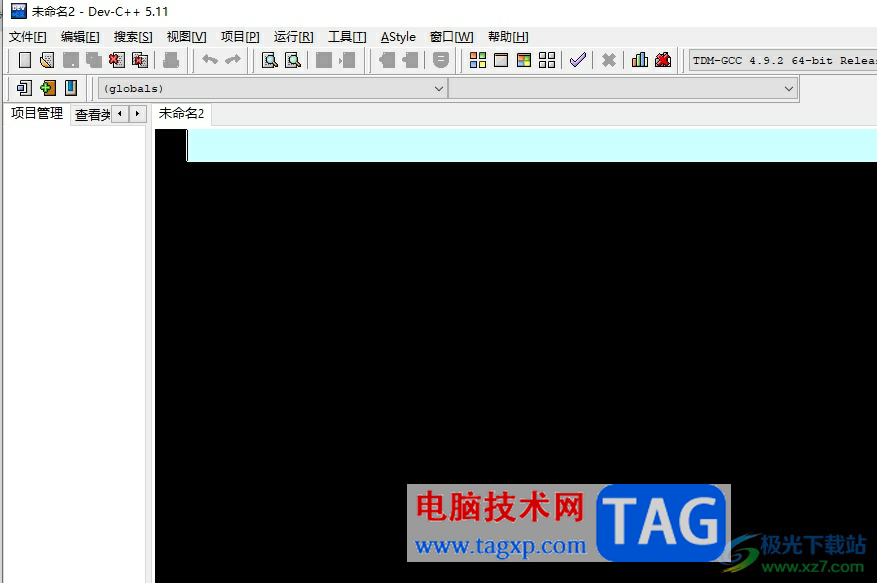Click the Rebuild All squares icon

pos(546,60)
